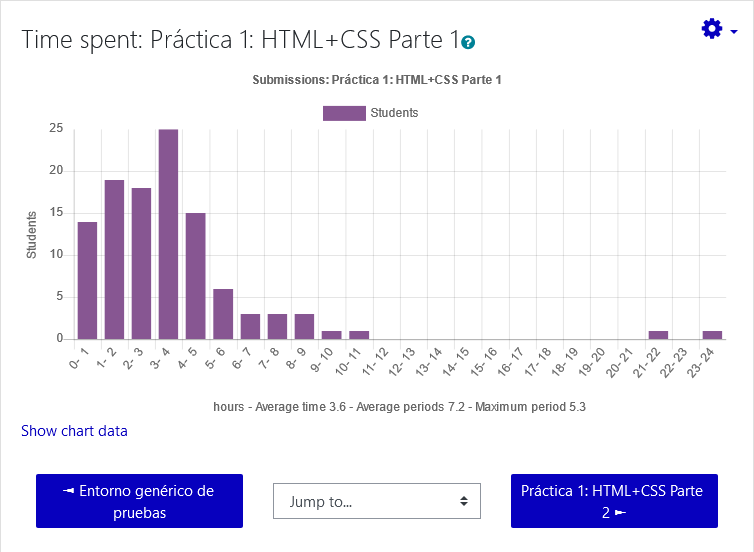Click the 2-3 hours bar
Screen dimensions: 754x552
point(141,264)
